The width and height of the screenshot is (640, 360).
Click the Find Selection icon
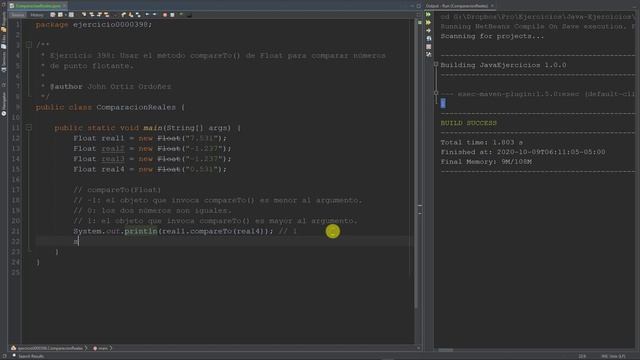(84, 15)
